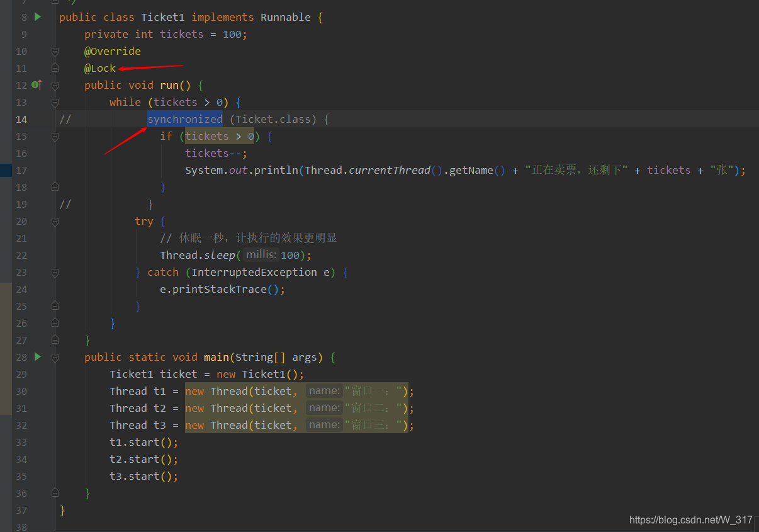Click String[] args in main signature
The image size is (759, 532).
pyautogui.click(x=276, y=357)
